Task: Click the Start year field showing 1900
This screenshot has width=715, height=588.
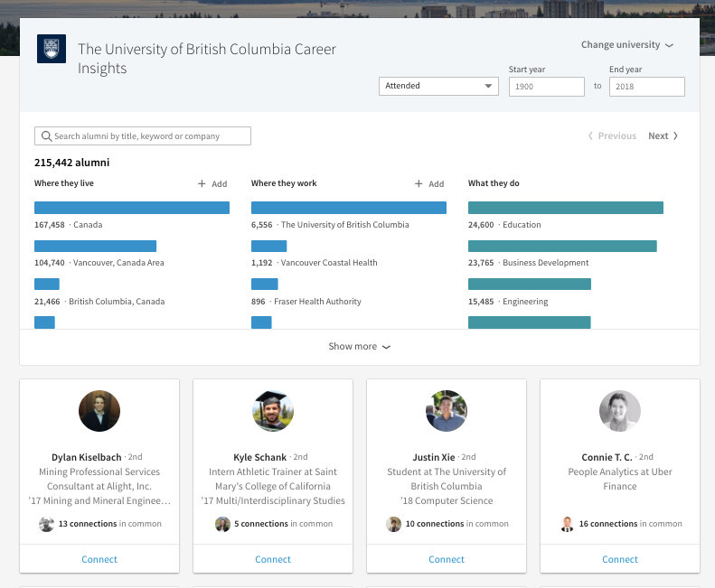Action: pos(546,87)
